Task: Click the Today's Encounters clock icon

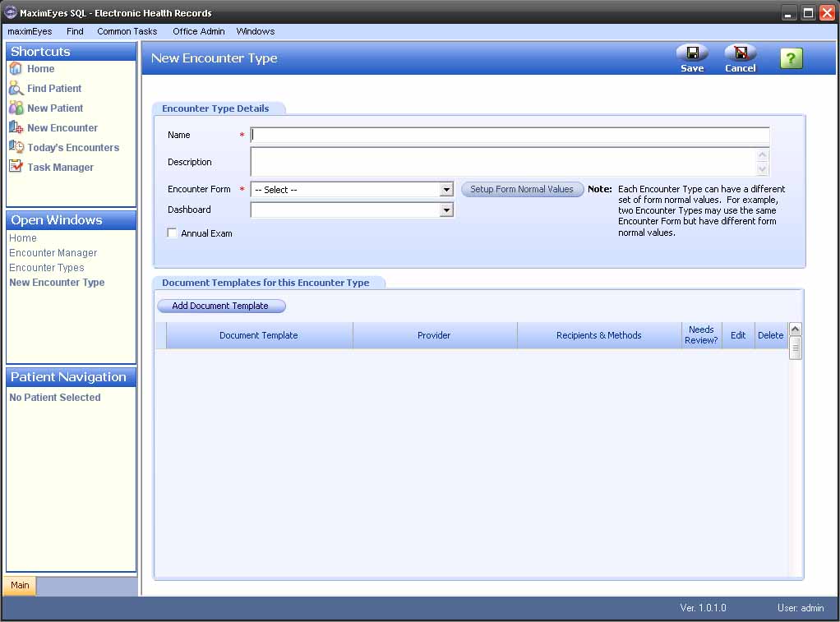Action: point(16,147)
